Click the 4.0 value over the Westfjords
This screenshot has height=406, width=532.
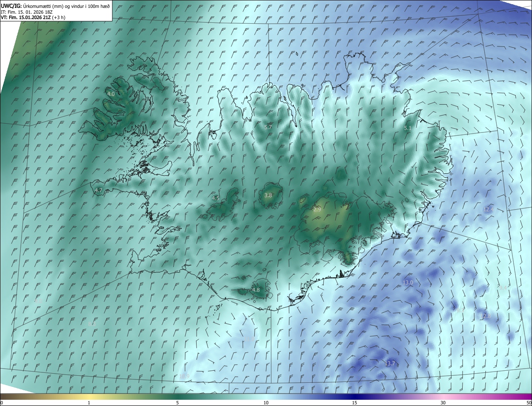[111, 94]
